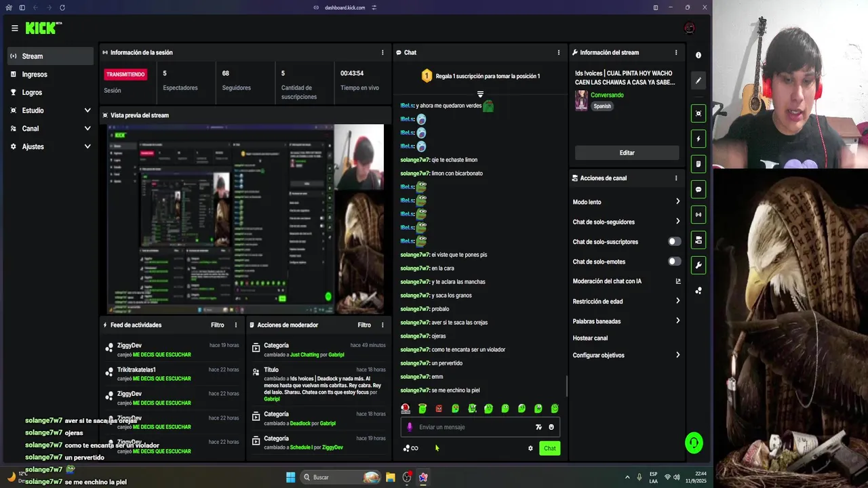Click the channel points infinity icon
The width and height of the screenshot is (868, 488).
point(411,448)
